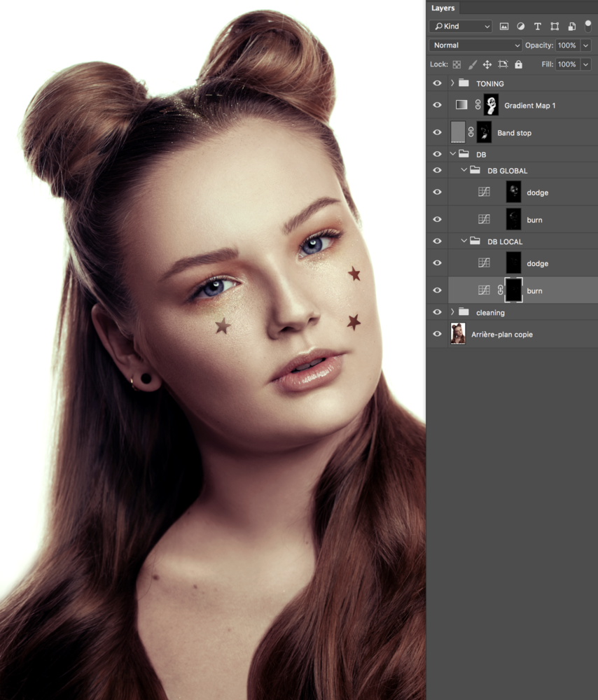Viewport: 598px width, 700px height.
Task: Click link icon on Band stop layer
Action: click(x=471, y=132)
